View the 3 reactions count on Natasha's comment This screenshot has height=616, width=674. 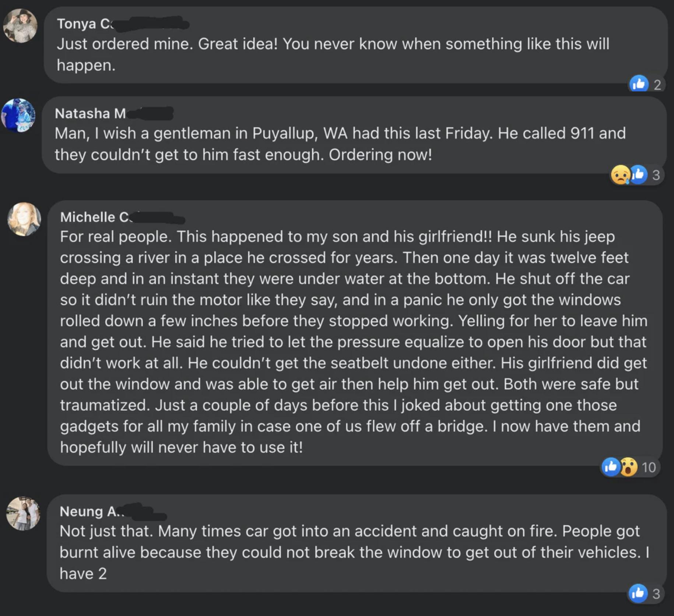(656, 175)
